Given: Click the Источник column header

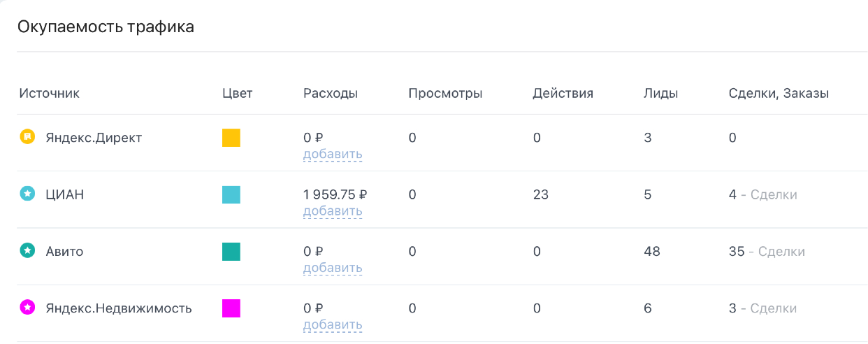Looking at the screenshot, I should [x=50, y=93].
